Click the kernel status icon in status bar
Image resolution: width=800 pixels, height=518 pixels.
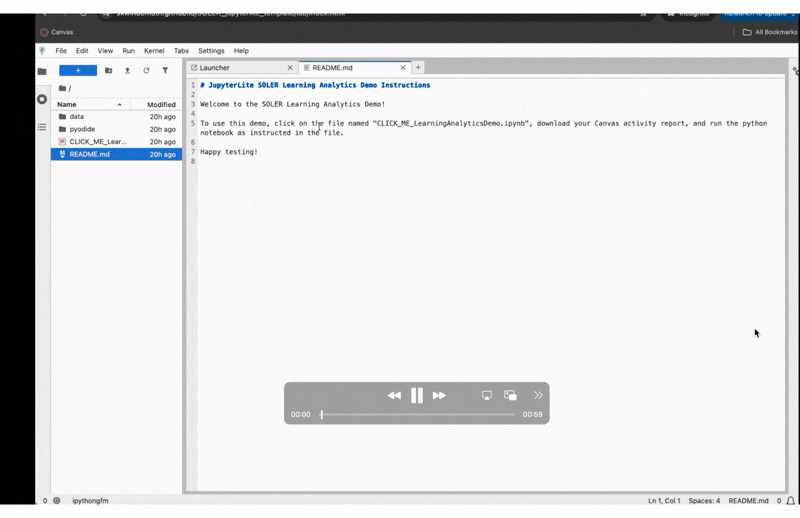(x=57, y=501)
